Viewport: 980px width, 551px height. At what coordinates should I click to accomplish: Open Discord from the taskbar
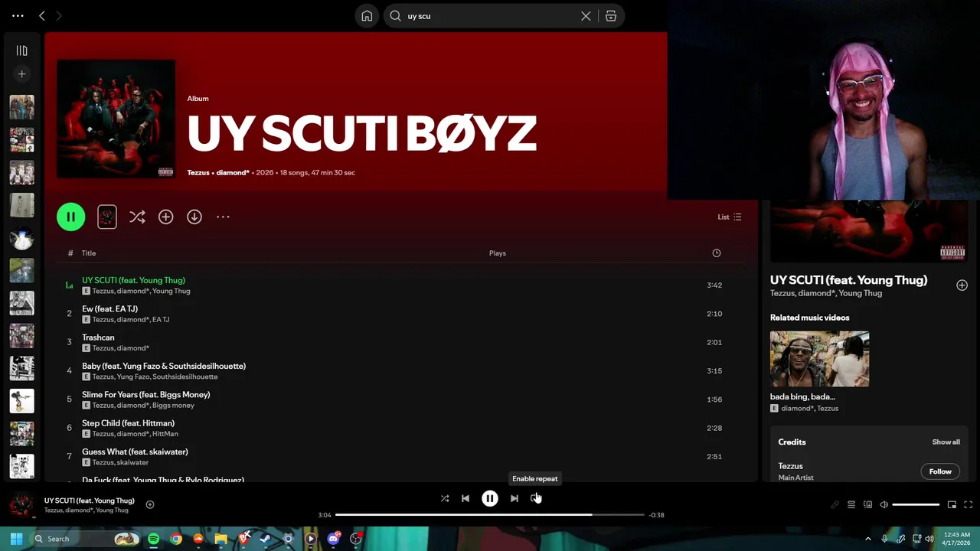333,539
